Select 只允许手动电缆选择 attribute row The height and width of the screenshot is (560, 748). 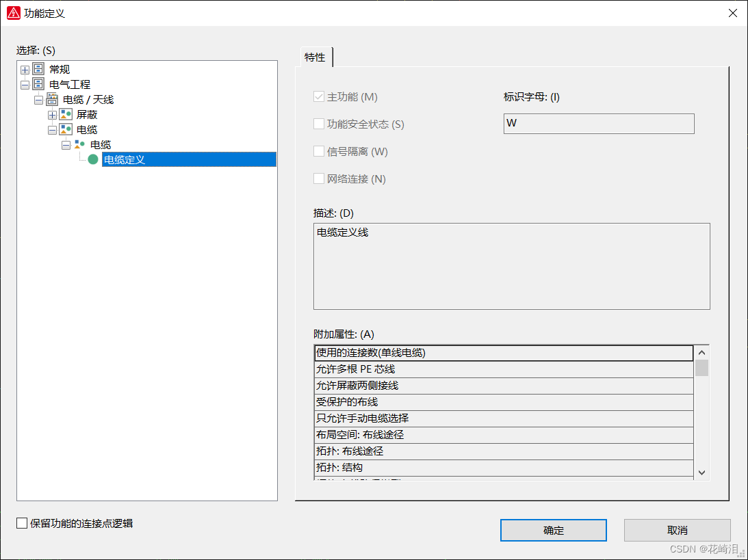504,418
